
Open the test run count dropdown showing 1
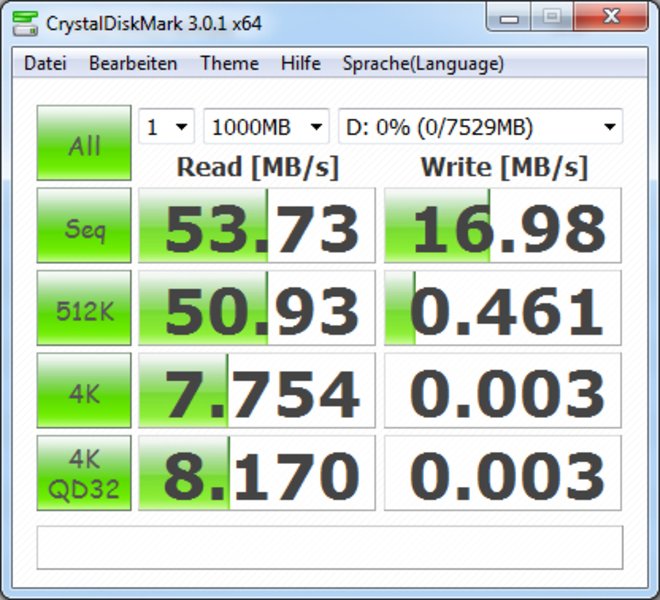click(167, 126)
